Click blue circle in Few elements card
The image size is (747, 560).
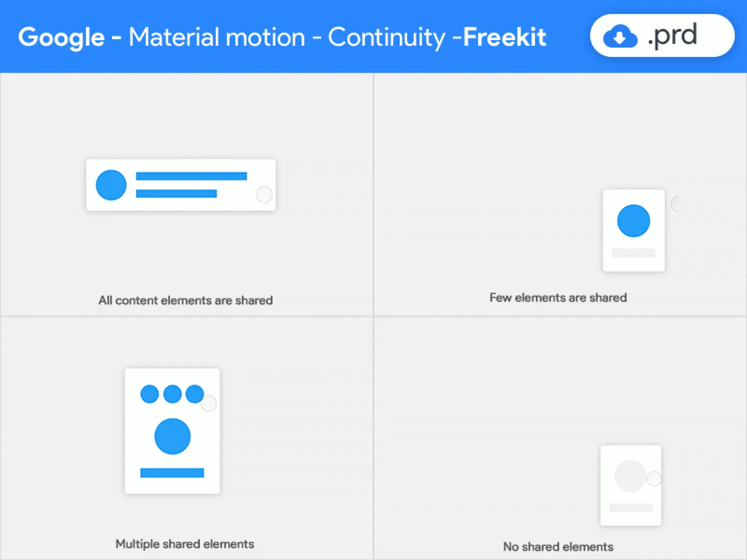[x=633, y=221]
